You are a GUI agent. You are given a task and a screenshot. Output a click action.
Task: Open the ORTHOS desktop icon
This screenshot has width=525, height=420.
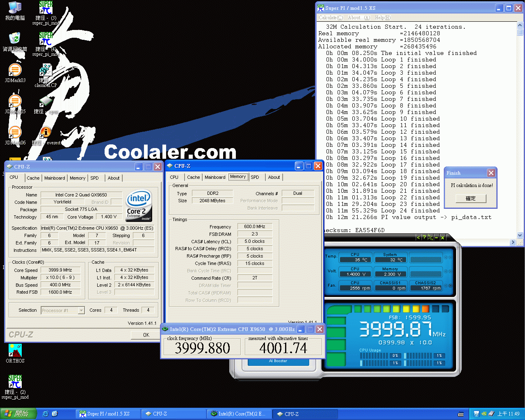point(15,354)
